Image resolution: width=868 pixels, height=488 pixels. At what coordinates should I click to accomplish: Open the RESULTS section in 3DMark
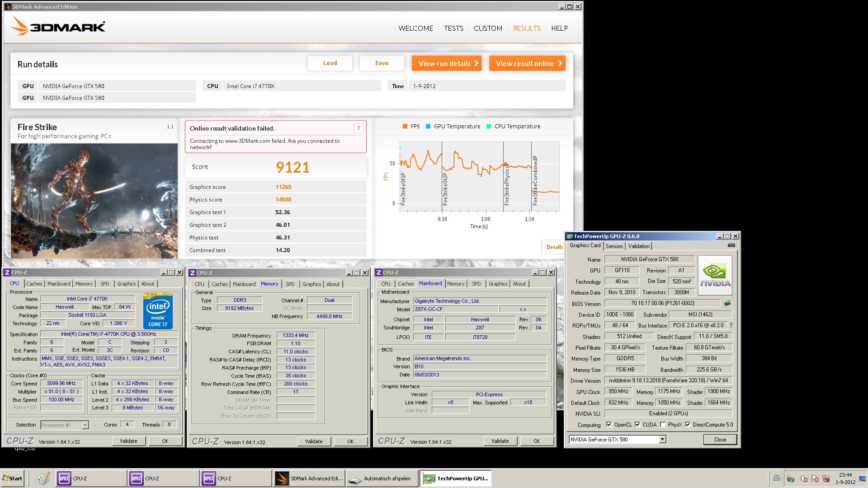tap(527, 28)
